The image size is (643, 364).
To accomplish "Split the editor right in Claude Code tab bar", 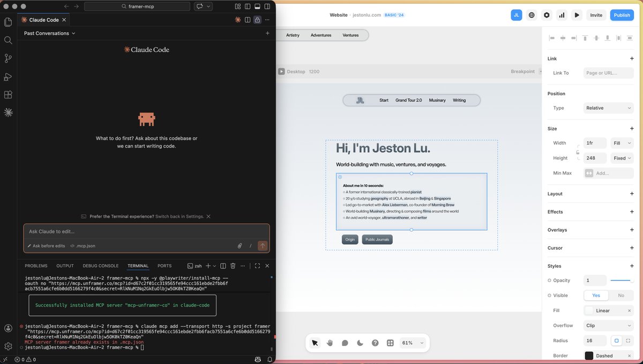I will click(248, 20).
